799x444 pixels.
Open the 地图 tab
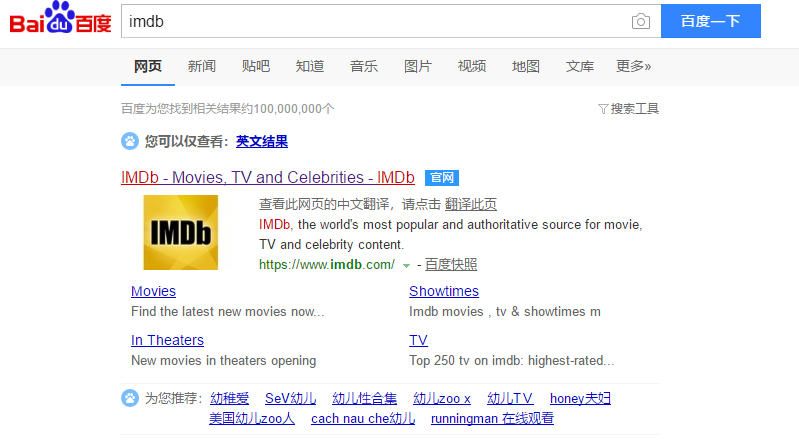tap(526, 66)
